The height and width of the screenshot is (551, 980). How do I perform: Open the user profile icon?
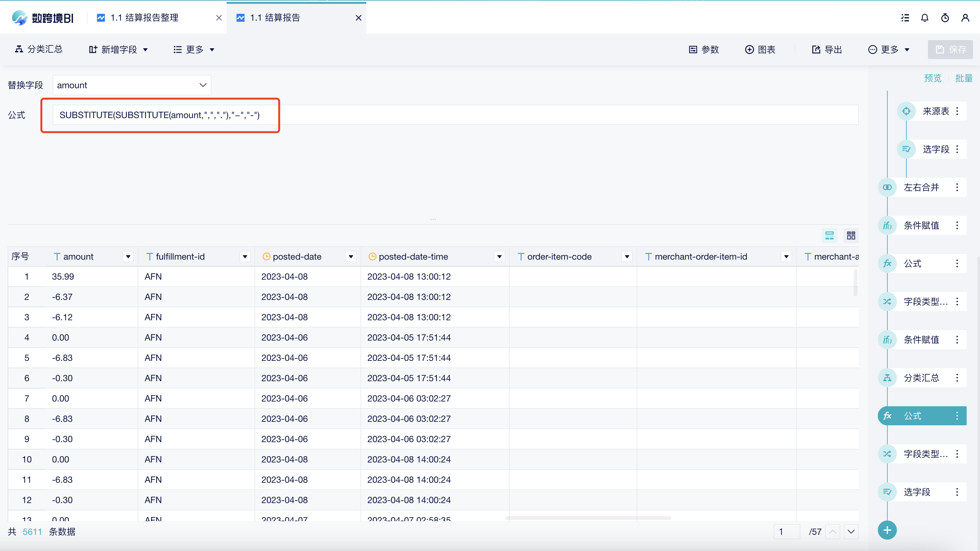(x=965, y=18)
